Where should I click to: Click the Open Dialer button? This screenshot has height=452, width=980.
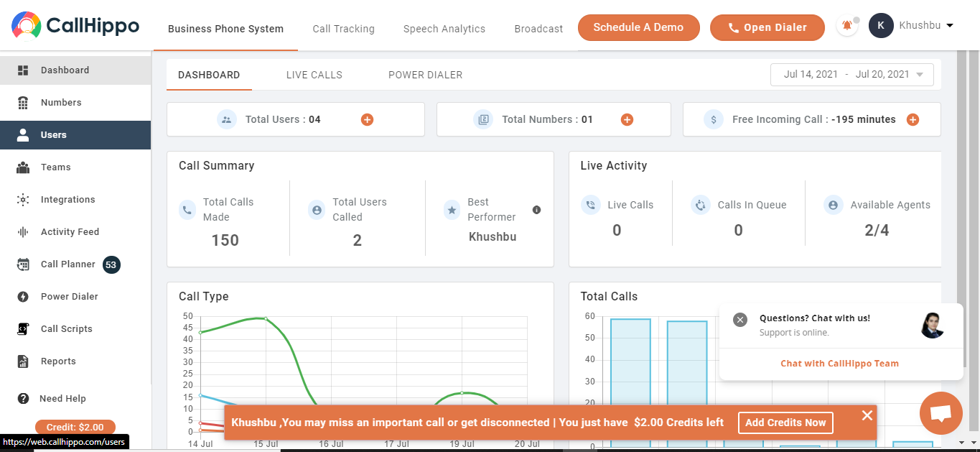pos(767,27)
